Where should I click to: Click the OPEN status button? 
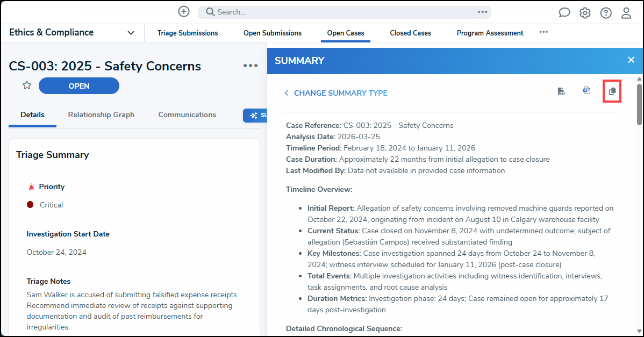[x=79, y=86]
